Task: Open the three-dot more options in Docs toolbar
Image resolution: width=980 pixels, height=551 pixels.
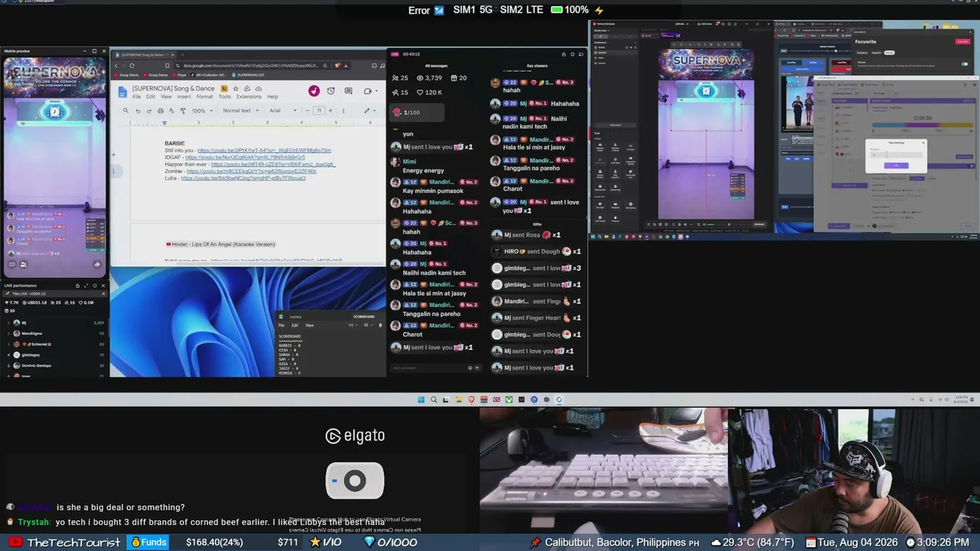Action: (x=342, y=110)
